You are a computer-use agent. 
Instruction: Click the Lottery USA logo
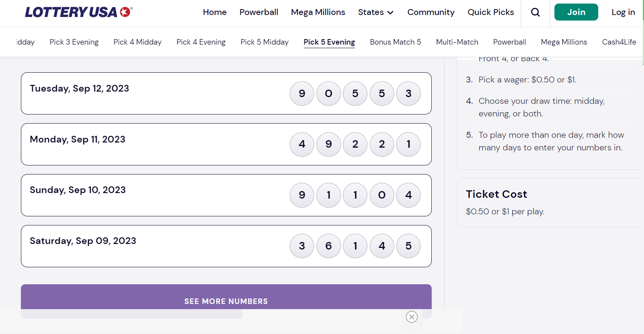[x=79, y=12]
